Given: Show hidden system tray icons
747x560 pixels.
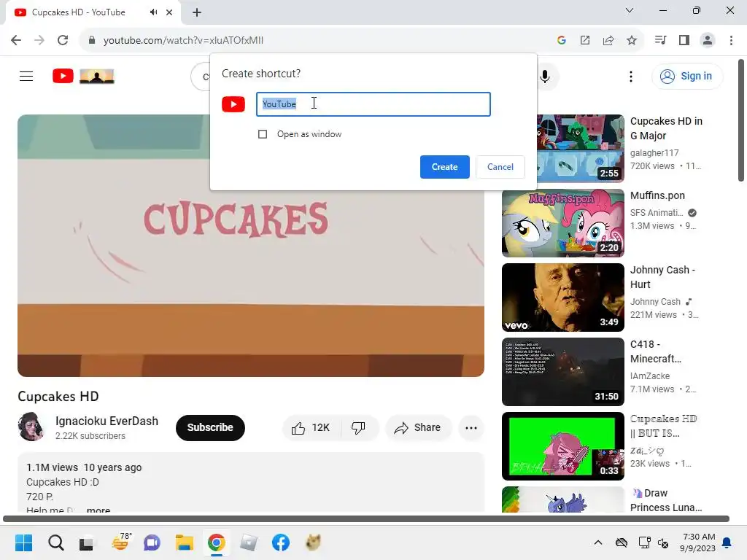Looking at the screenshot, I should click(598, 542).
